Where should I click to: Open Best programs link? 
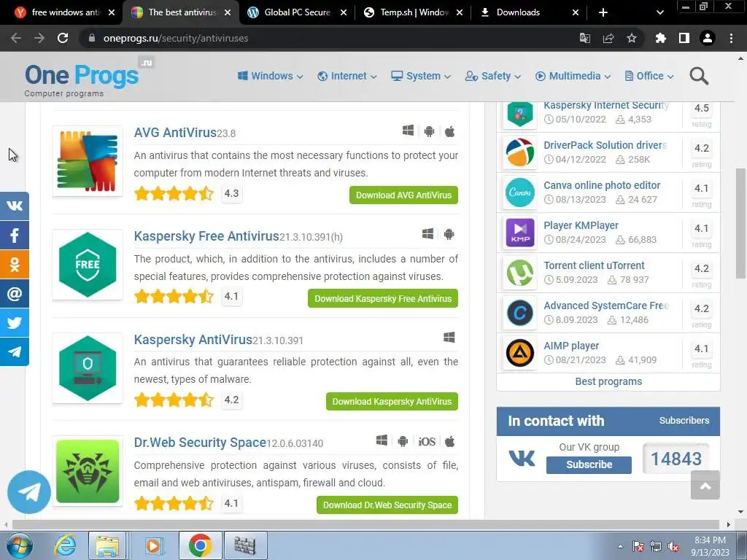(x=608, y=381)
